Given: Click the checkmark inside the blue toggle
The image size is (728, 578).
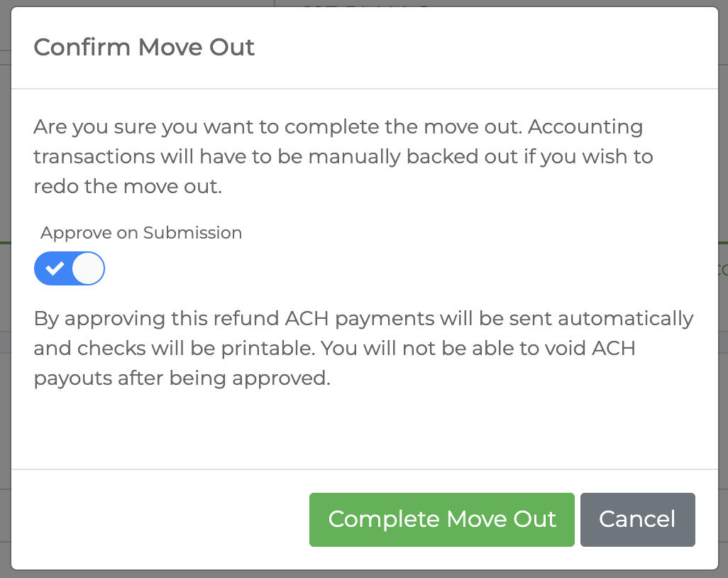Looking at the screenshot, I should click(55, 268).
